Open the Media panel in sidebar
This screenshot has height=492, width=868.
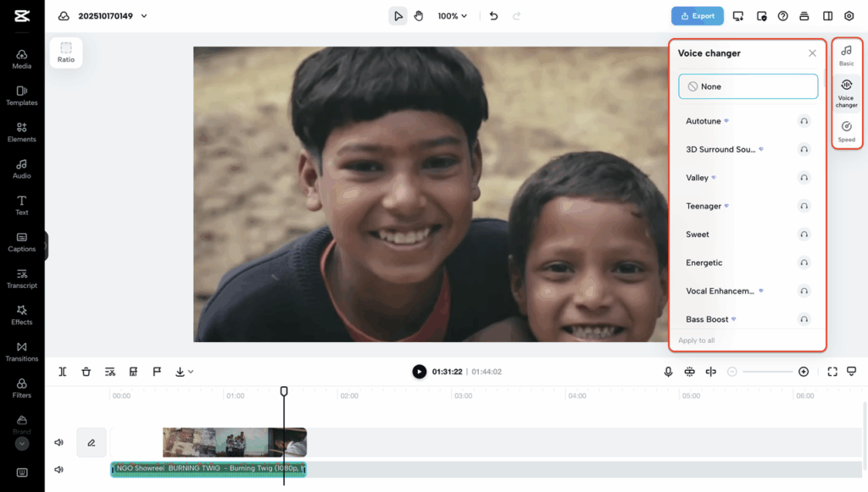pyautogui.click(x=22, y=58)
